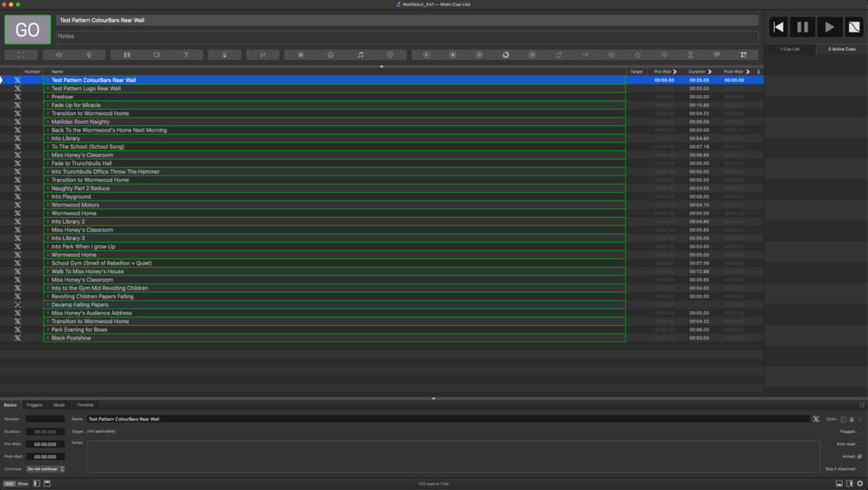Enable the Auto-load checkbox
Viewport: 868px width, 490px height.
tap(859, 444)
